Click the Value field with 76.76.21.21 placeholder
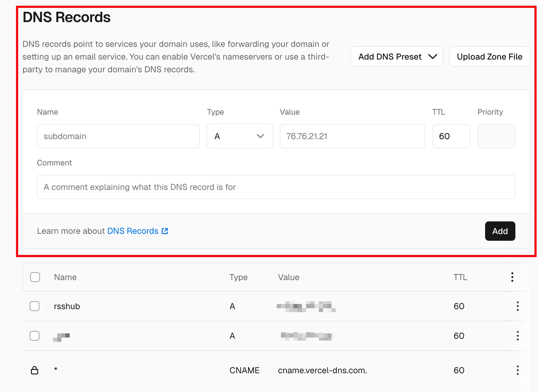 (352, 136)
